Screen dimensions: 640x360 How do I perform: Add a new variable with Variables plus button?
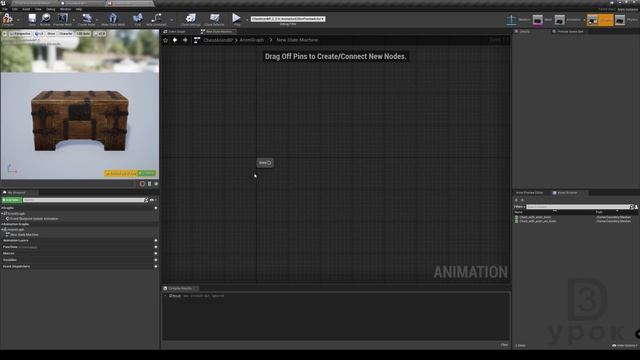[x=156, y=260]
